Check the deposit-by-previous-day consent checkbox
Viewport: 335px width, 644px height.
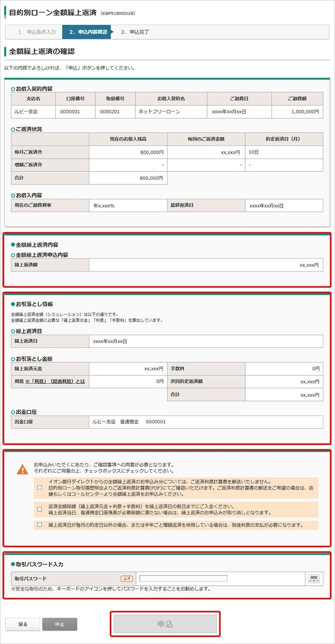click(x=40, y=509)
